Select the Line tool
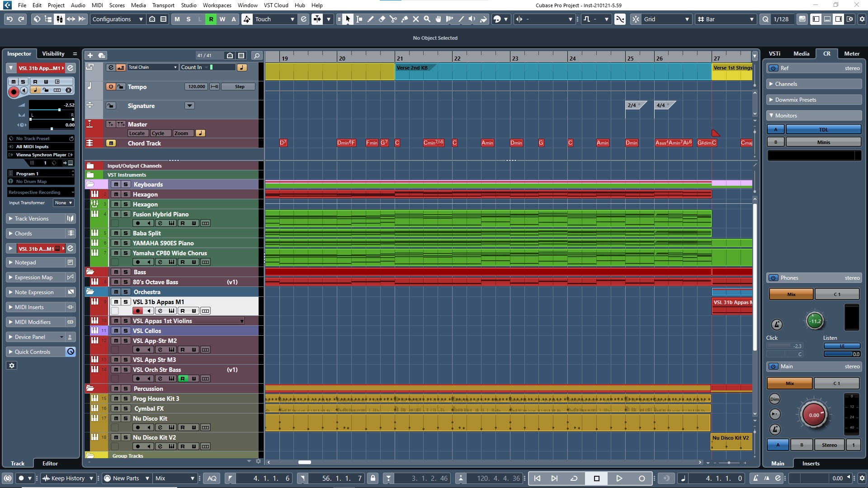The height and width of the screenshot is (488, 868). [462, 19]
